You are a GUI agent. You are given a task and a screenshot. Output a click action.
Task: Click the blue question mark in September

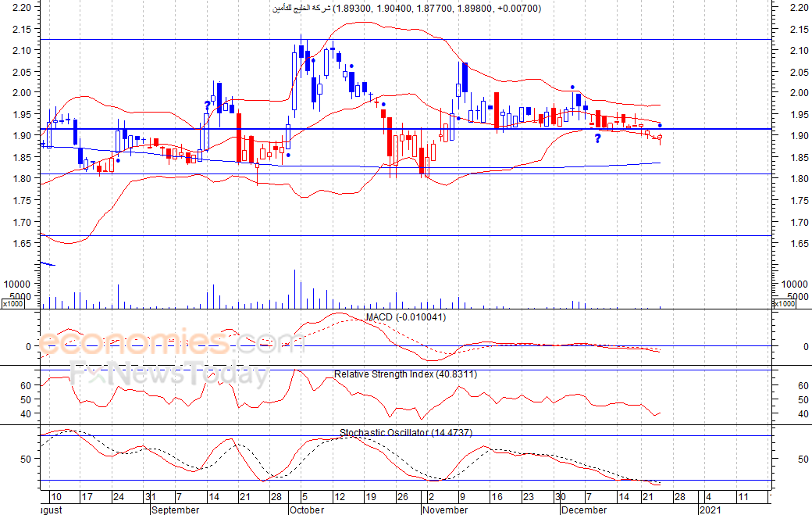click(207, 105)
